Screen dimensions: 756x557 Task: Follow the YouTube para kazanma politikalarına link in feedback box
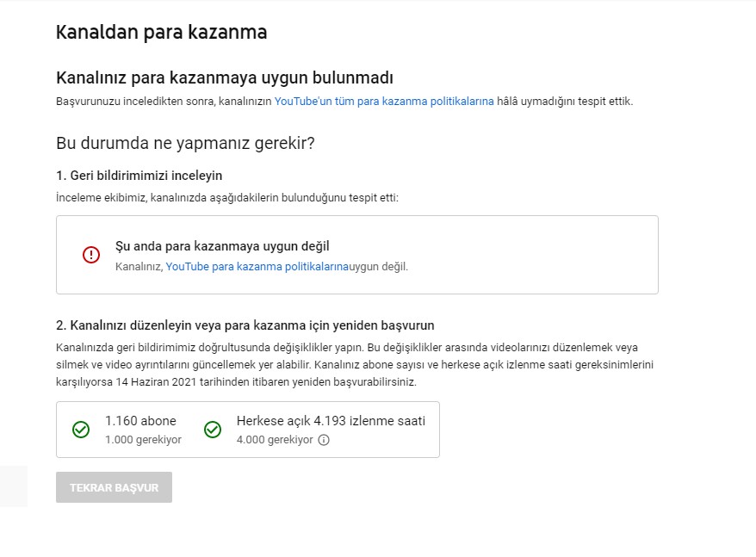click(257, 267)
